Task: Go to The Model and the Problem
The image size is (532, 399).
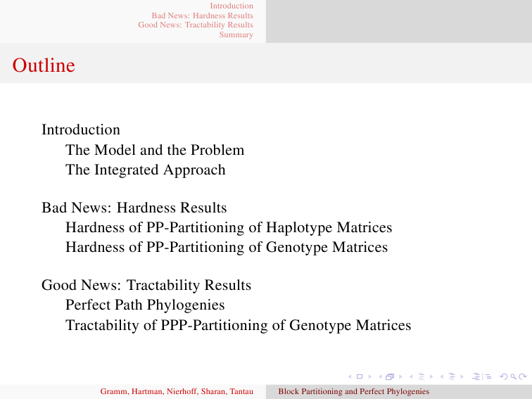Action: click(155, 150)
